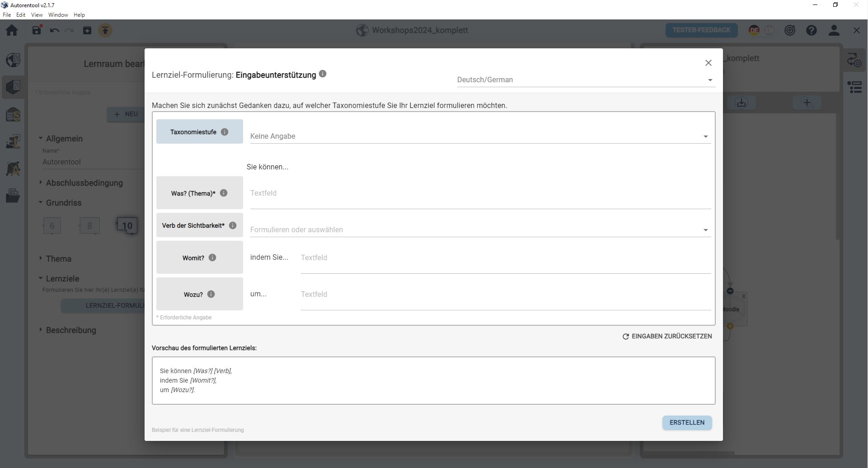This screenshot has width=868, height=468.
Task: Click info icon next to Was? (Thema)
Action: point(224,193)
